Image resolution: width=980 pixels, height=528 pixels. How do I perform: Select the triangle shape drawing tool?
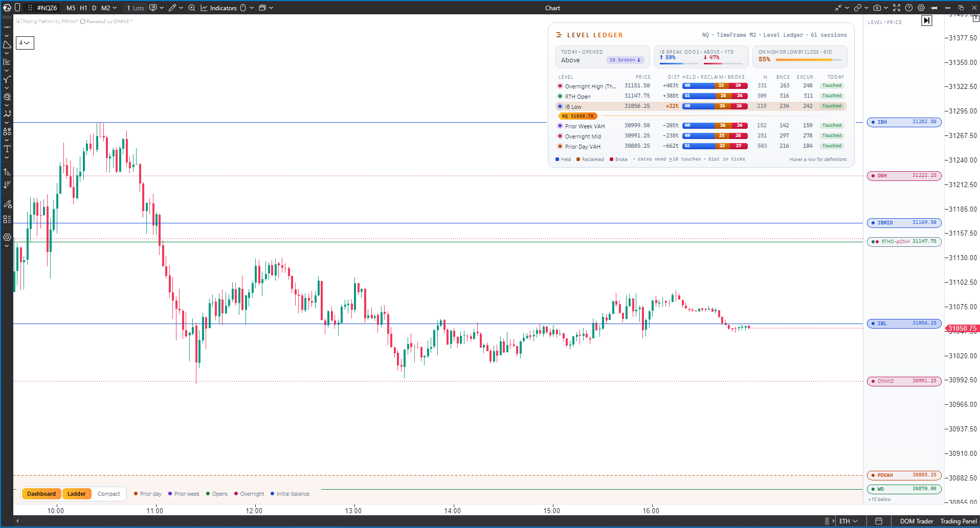tap(7, 45)
